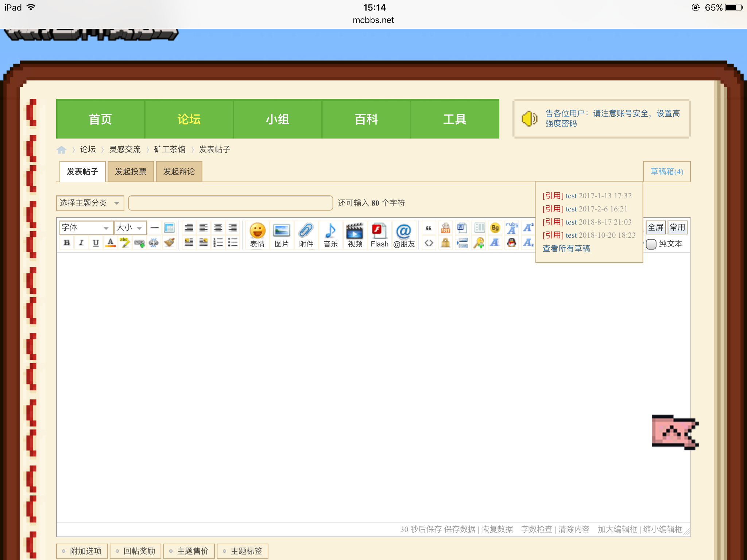Insert quote block with quotation icon

[x=429, y=228]
